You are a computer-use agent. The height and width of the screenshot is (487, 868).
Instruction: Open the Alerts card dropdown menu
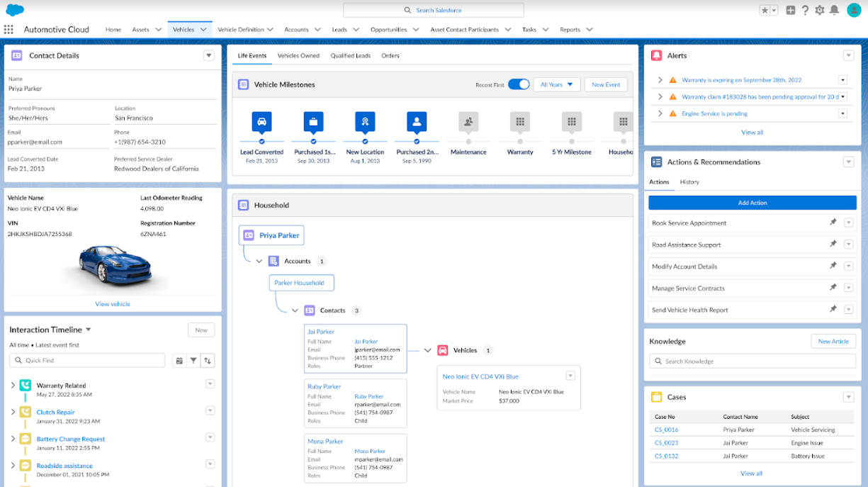coord(848,55)
